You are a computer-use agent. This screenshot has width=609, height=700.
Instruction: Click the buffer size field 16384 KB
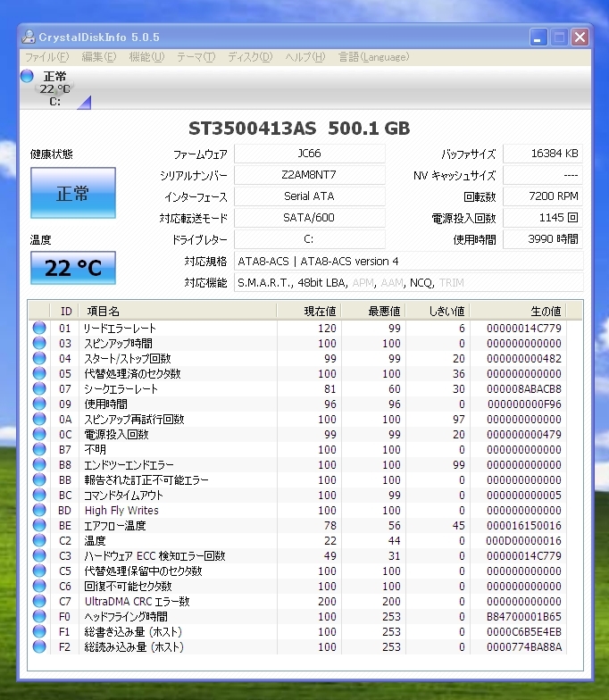pos(543,154)
